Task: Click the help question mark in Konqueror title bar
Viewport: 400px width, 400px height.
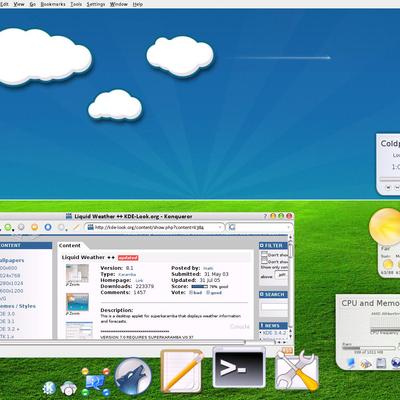Action: click(x=266, y=216)
